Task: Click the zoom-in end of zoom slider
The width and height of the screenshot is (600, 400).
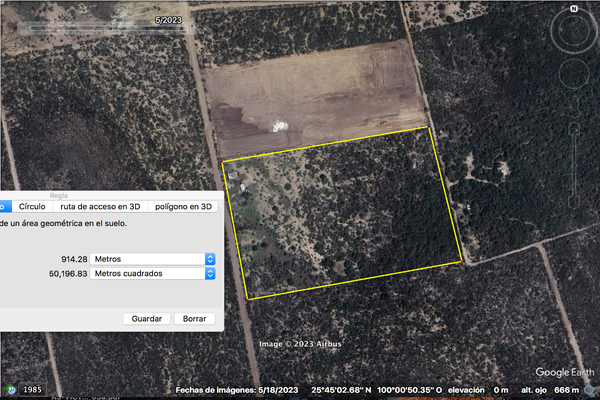Action: (574, 129)
